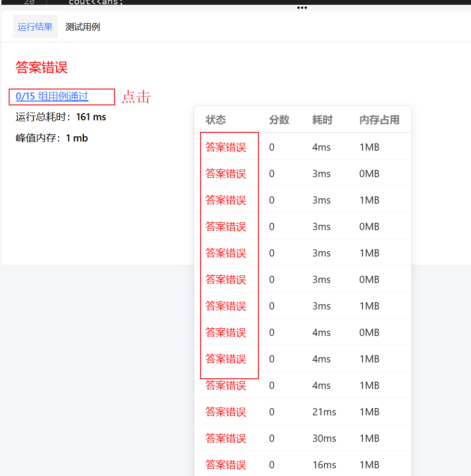The height and width of the screenshot is (476, 471).
Task: Click 答案错误 status in the 21ms row
Action: (x=226, y=412)
